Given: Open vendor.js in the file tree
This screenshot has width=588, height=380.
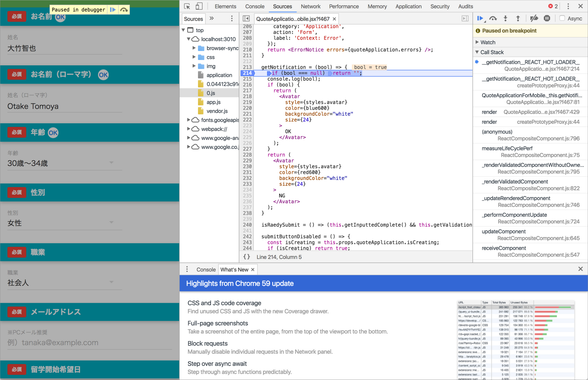Looking at the screenshot, I should tap(217, 111).
